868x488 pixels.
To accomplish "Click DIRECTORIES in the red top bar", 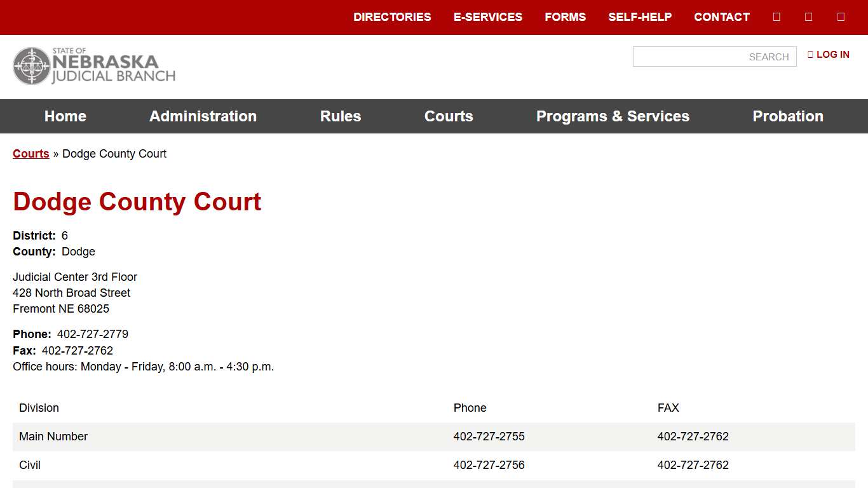I will [392, 17].
